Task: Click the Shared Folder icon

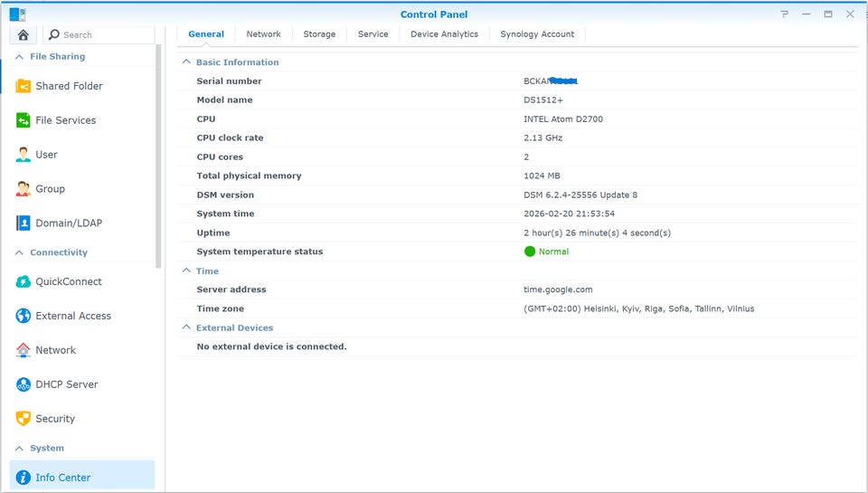Action: 24,86
